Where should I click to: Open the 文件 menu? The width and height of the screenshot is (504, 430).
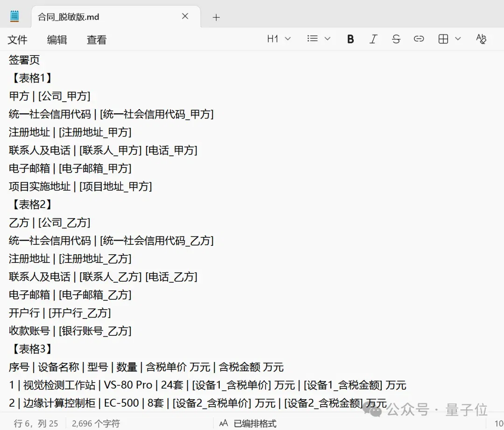(x=17, y=40)
